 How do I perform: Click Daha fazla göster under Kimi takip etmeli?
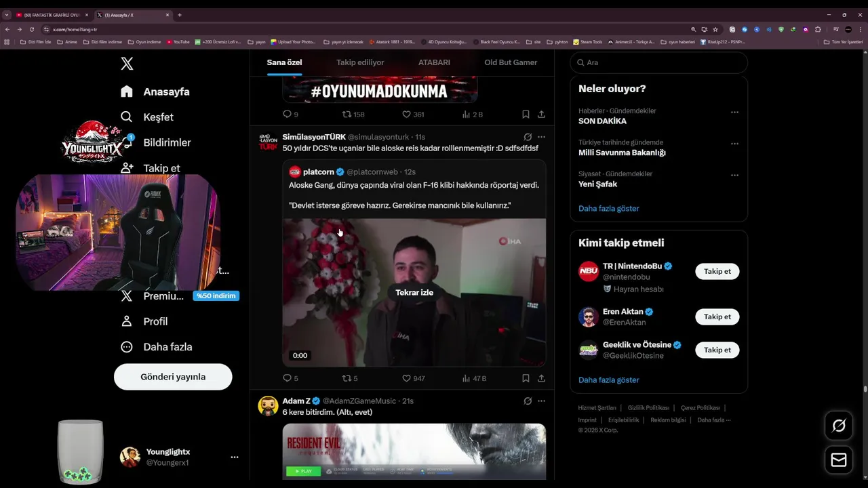point(609,380)
